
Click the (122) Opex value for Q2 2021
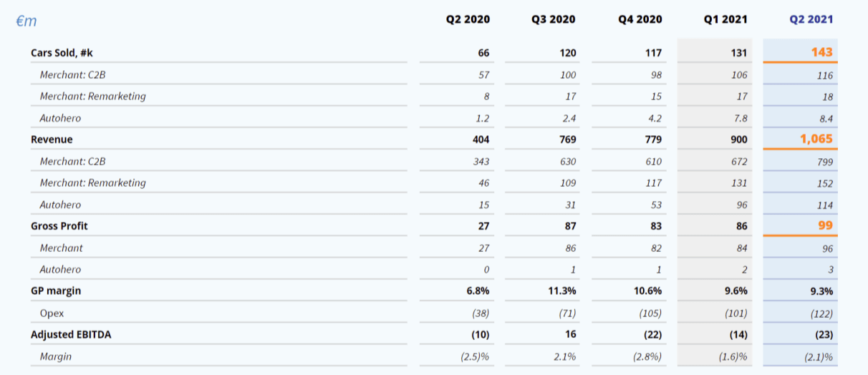coord(819,313)
